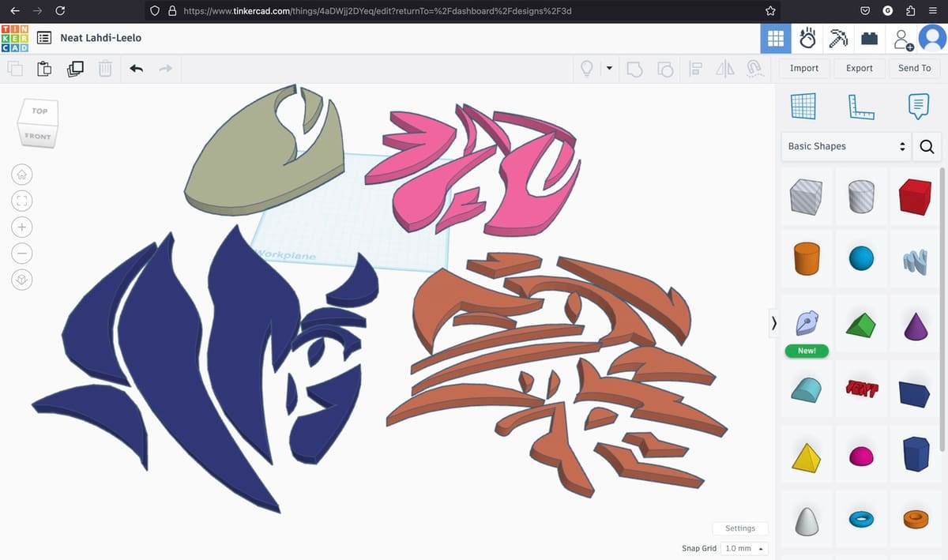This screenshot has width=948, height=560.
Task: Pick the gray Paraboloid shape
Action: [x=806, y=521]
